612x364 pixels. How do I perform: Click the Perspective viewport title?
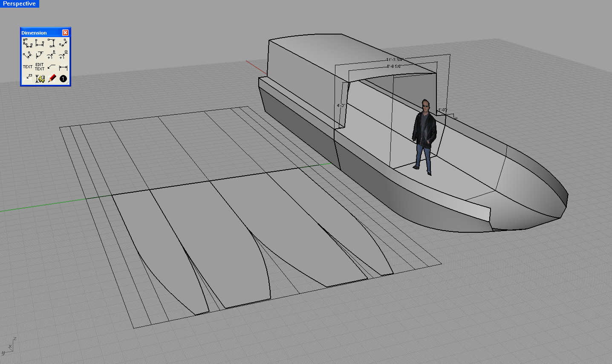pyautogui.click(x=19, y=3)
